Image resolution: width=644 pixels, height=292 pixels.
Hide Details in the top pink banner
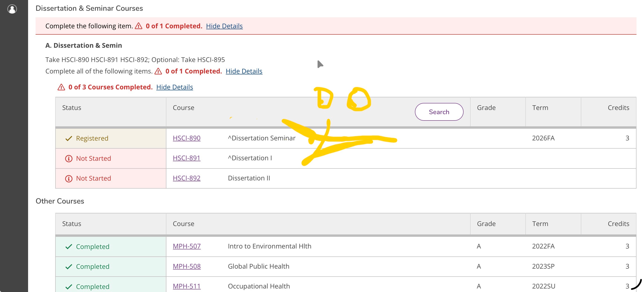point(224,26)
